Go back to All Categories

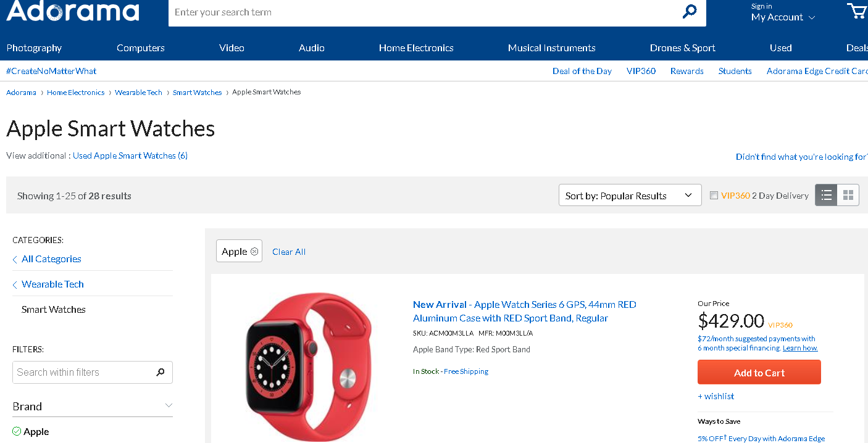coord(51,259)
